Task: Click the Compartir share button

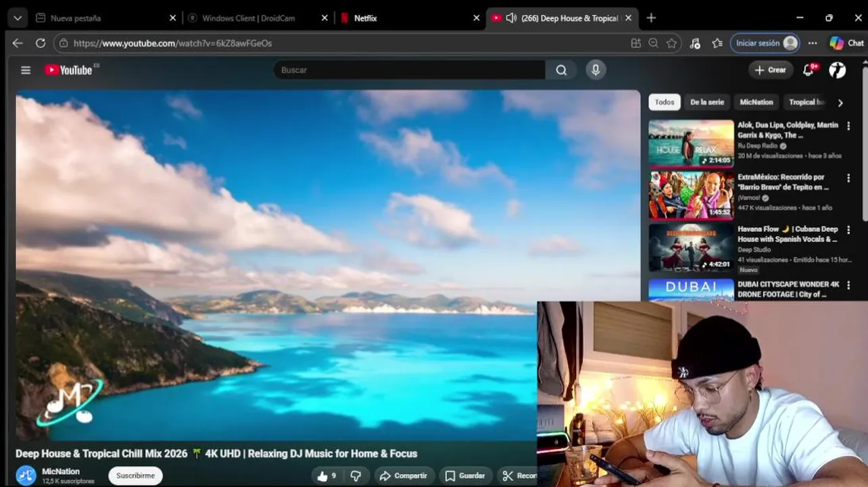Action: (403, 476)
